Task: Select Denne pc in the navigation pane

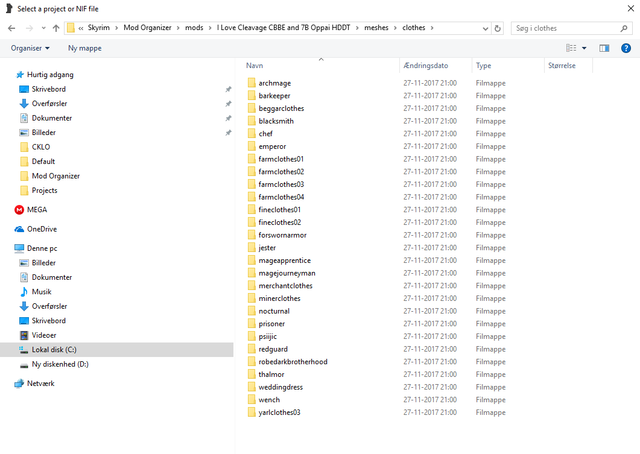Action: point(42,248)
